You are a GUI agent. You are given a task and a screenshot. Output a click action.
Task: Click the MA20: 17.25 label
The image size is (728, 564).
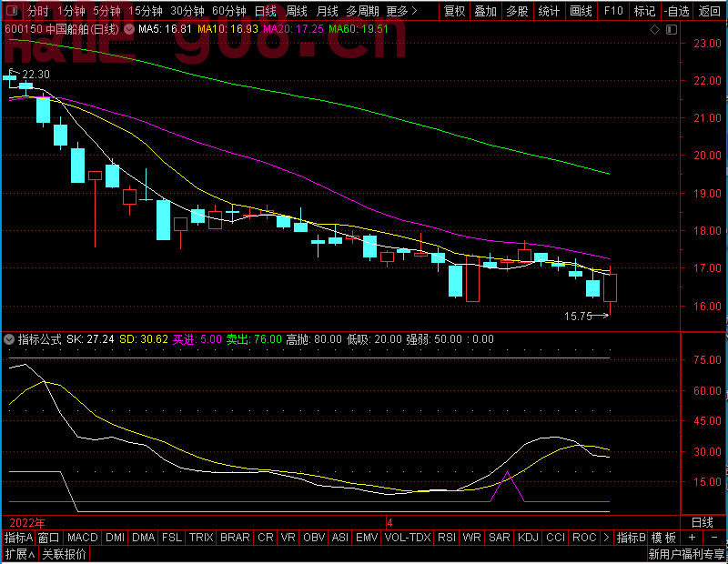pyautogui.click(x=293, y=29)
